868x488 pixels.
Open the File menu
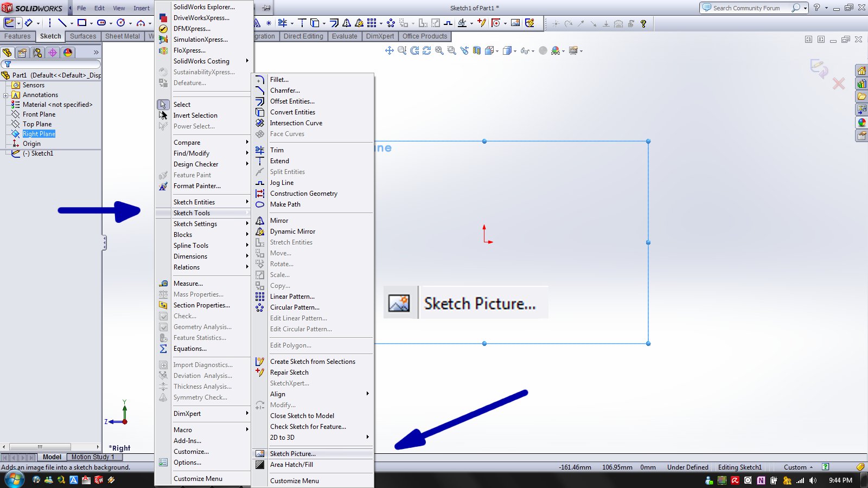tap(81, 8)
